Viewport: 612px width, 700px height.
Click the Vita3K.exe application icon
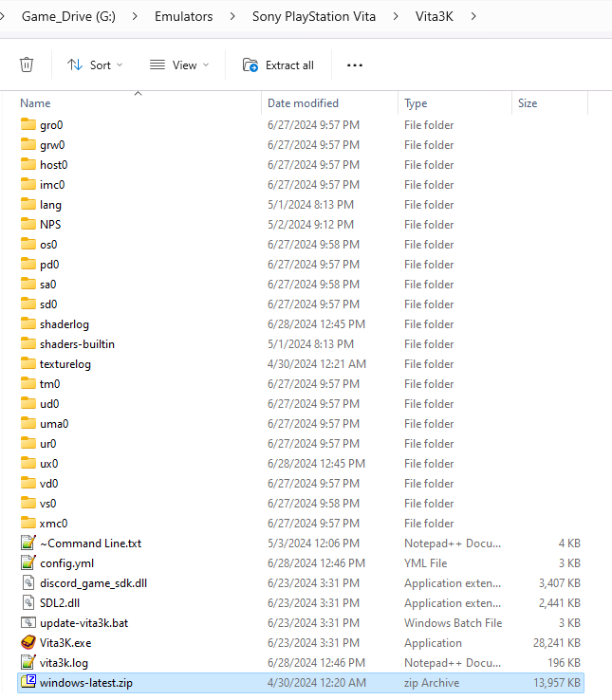pyautogui.click(x=28, y=642)
